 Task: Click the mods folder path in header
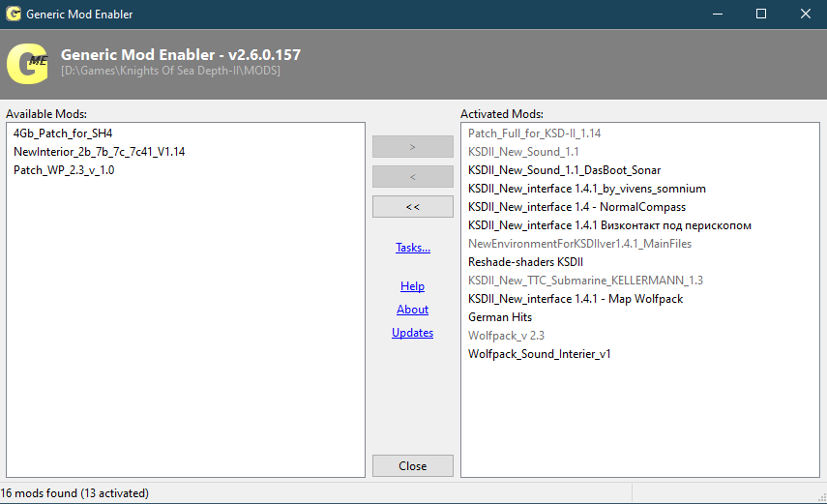click(170, 71)
